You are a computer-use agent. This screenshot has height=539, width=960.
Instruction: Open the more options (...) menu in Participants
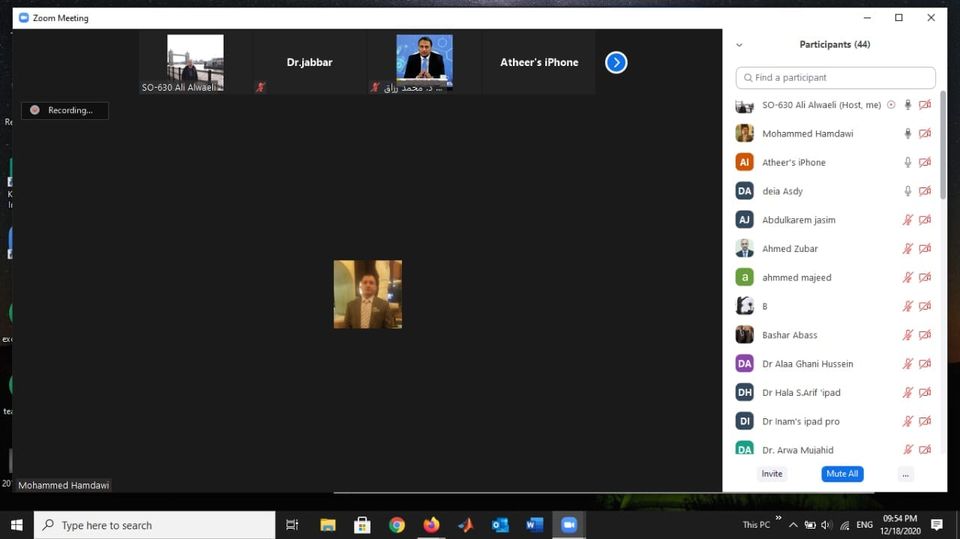(x=905, y=474)
